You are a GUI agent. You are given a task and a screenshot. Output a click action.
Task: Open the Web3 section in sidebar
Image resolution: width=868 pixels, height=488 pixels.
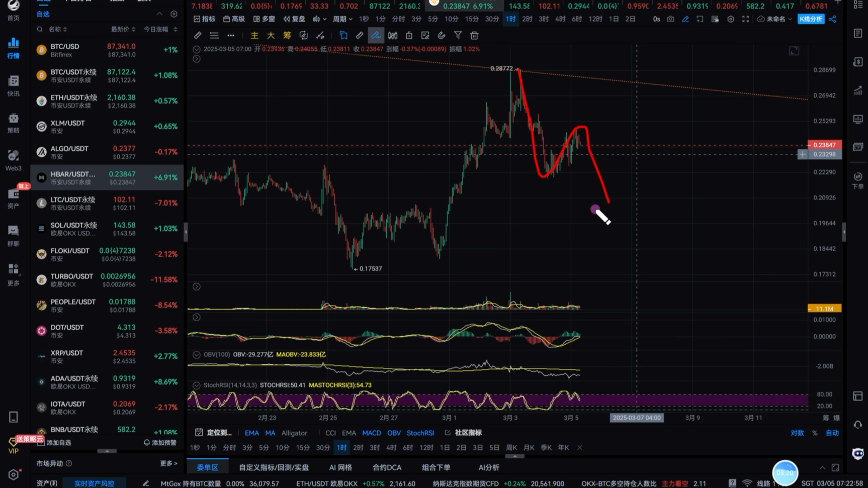(13, 160)
